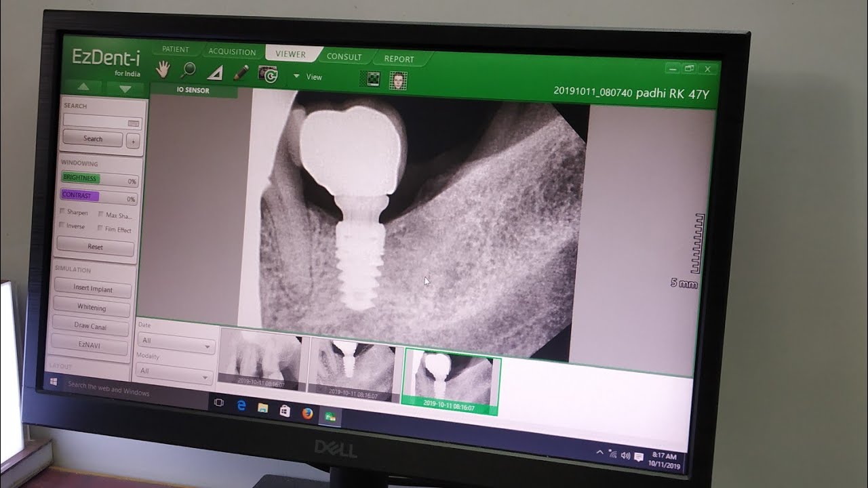Click the Search button
This screenshot has height=488, width=868.
pyautogui.click(x=93, y=139)
